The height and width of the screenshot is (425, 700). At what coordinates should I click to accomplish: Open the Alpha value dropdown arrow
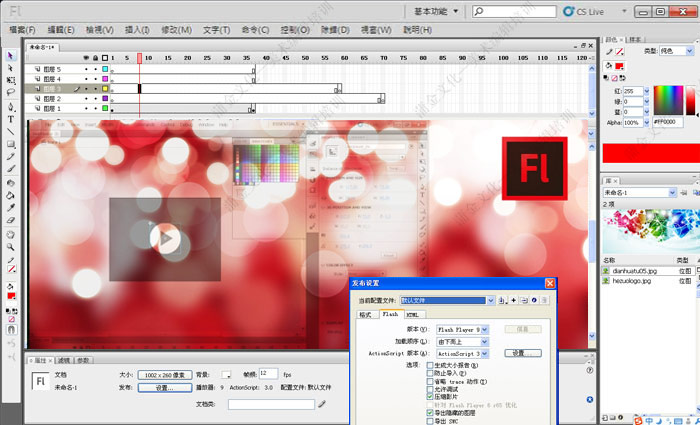(x=646, y=123)
